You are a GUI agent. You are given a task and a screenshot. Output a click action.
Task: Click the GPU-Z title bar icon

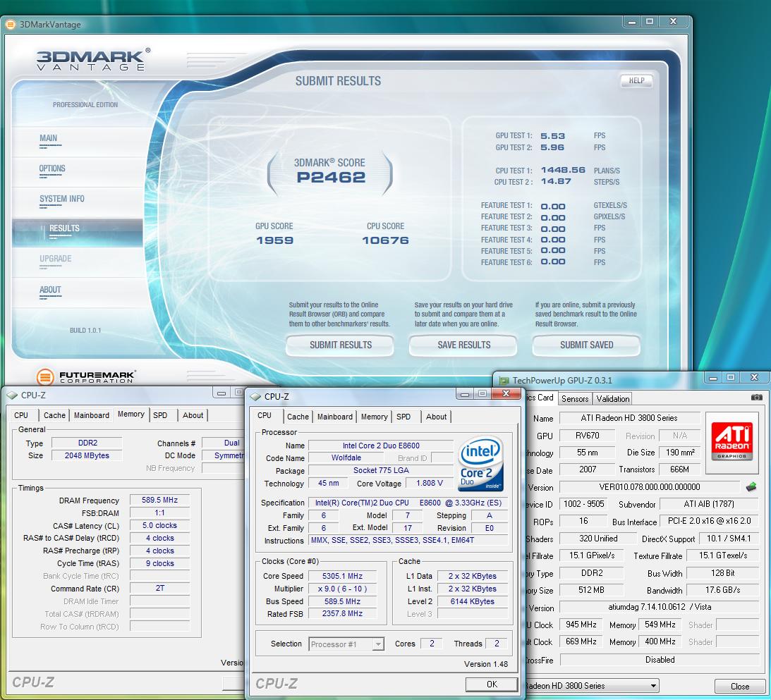tap(504, 380)
